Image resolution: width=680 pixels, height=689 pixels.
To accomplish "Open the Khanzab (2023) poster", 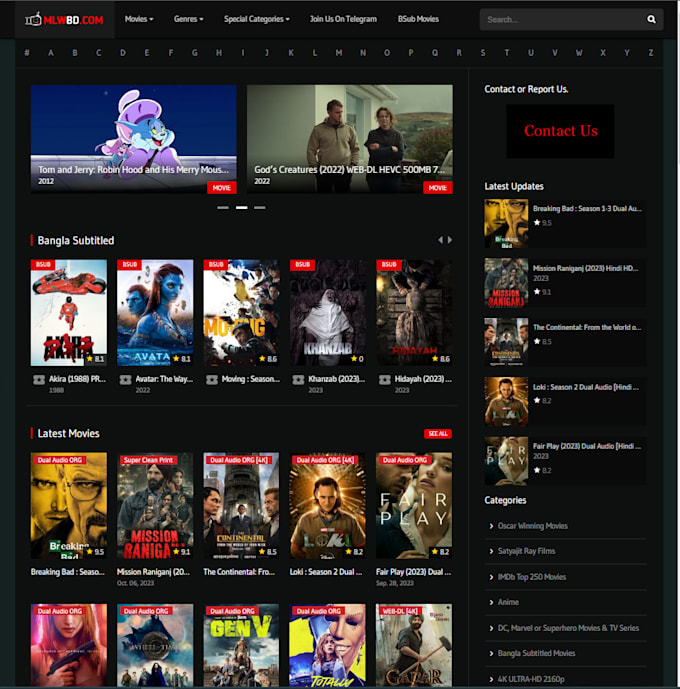I will click(328, 312).
